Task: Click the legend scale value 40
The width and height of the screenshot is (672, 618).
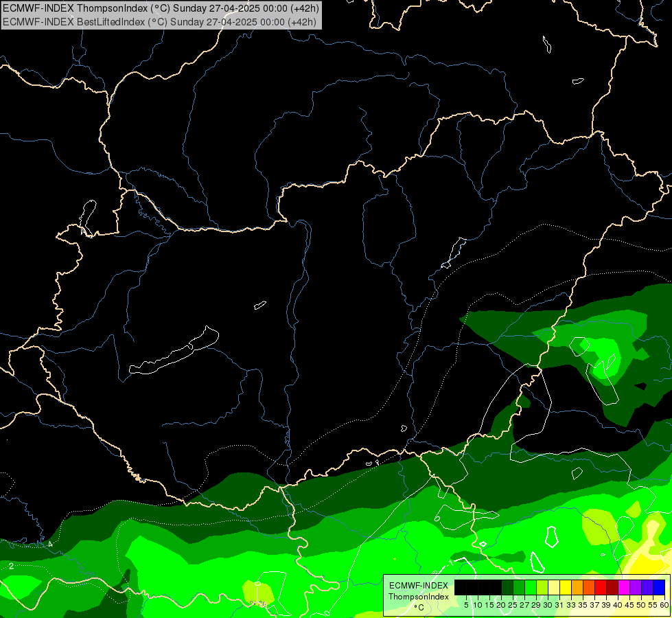Action: (x=618, y=605)
